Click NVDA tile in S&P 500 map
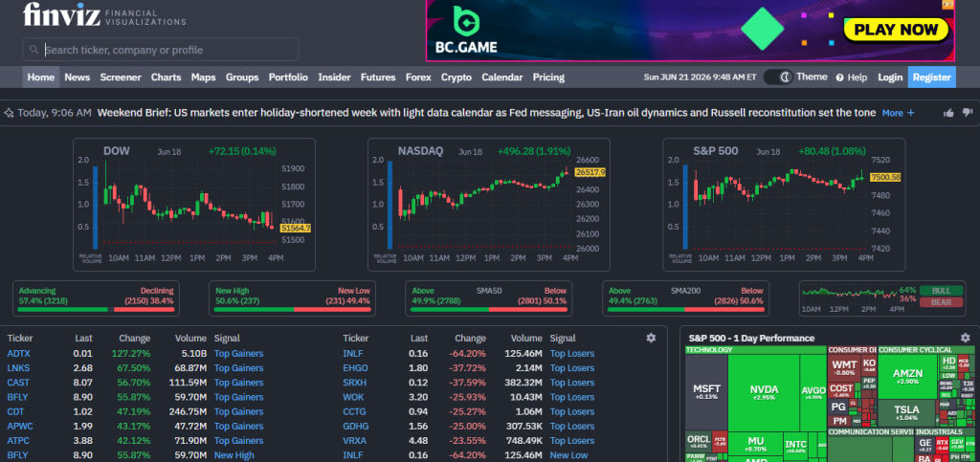Screen dimensions: 980x462 [x=765, y=393]
